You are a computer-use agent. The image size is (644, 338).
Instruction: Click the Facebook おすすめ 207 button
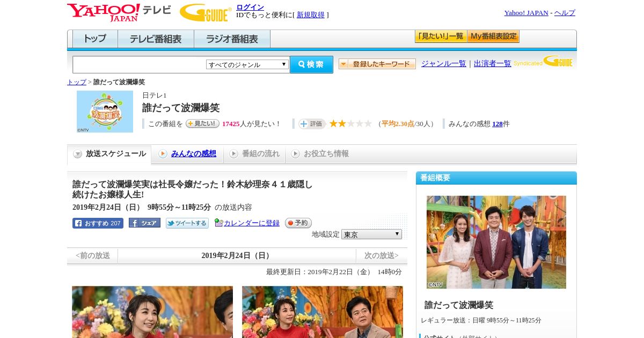[x=98, y=223]
